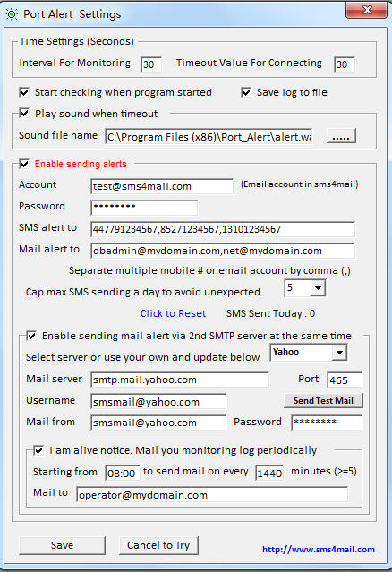Screen dimensions: 392x572
Task: Click 'Select server or use your own' label
Action: [x=142, y=357]
